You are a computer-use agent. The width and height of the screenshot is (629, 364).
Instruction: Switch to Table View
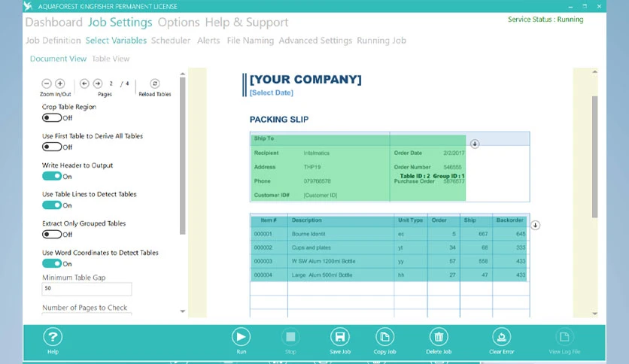click(x=111, y=59)
